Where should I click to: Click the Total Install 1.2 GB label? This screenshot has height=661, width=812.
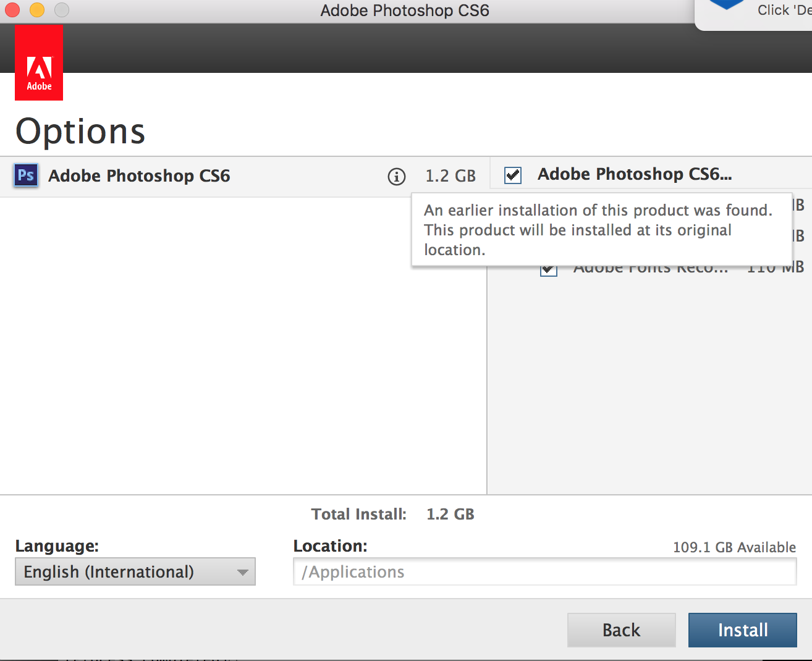(x=392, y=514)
